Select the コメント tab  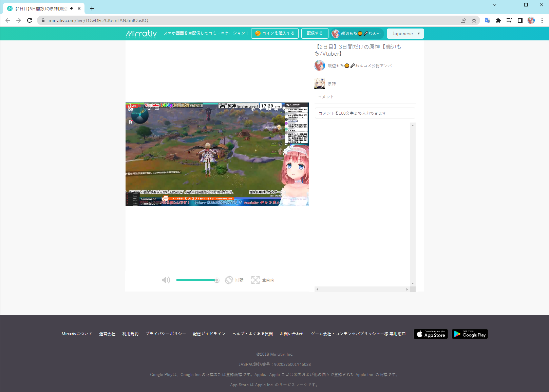click(x=326, y=97)
